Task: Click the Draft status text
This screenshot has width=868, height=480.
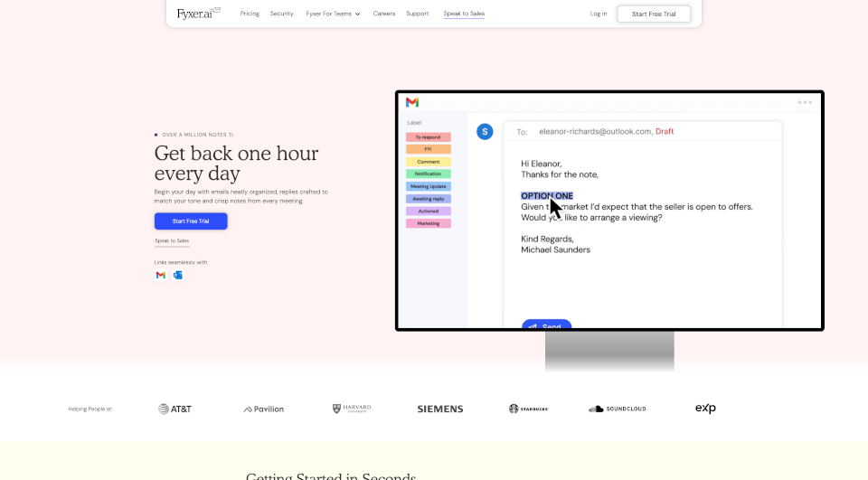Action: tap(665, 132)
